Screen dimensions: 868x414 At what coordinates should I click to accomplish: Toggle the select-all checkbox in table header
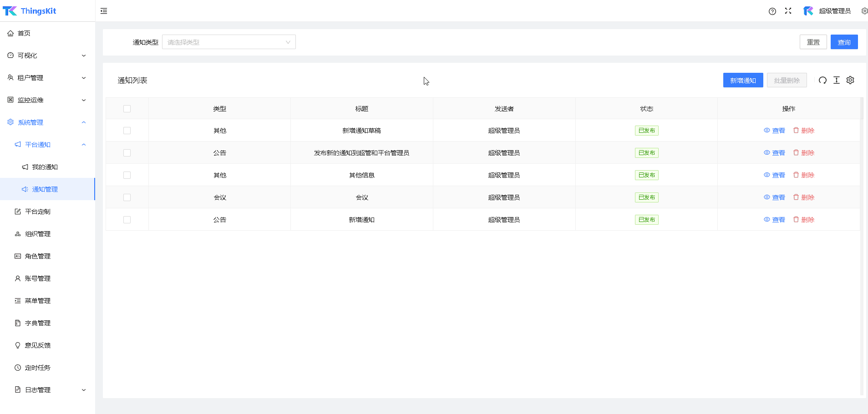(x=127, y=109)
